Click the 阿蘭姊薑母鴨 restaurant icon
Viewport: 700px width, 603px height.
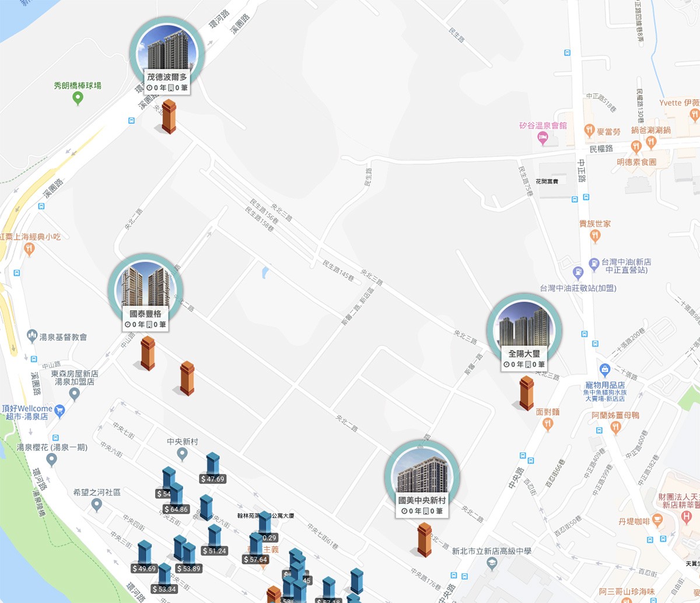coord(615,427)
